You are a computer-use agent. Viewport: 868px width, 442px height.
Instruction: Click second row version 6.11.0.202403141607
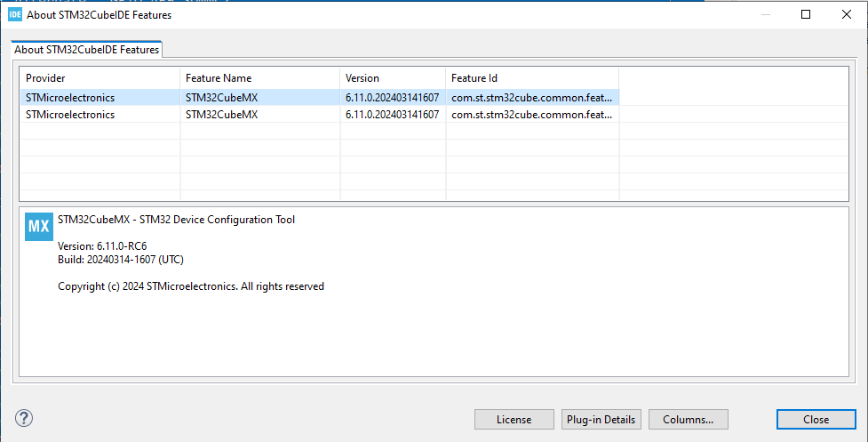click(392, 114)
